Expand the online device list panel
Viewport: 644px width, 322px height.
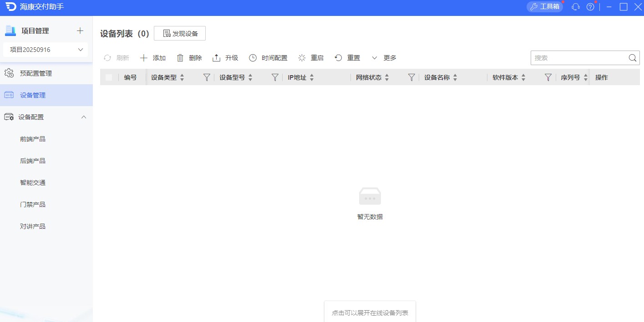[x=370, y=312]
